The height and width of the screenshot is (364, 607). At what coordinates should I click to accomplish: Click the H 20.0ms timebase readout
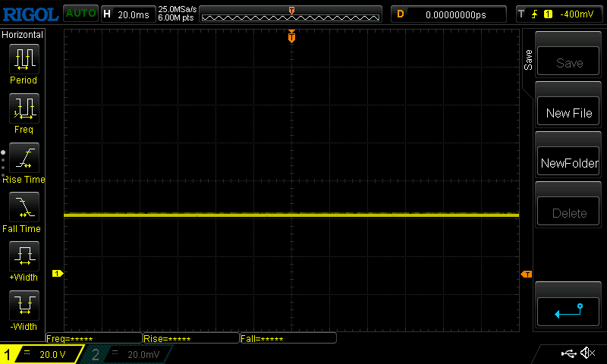(128, 14)
